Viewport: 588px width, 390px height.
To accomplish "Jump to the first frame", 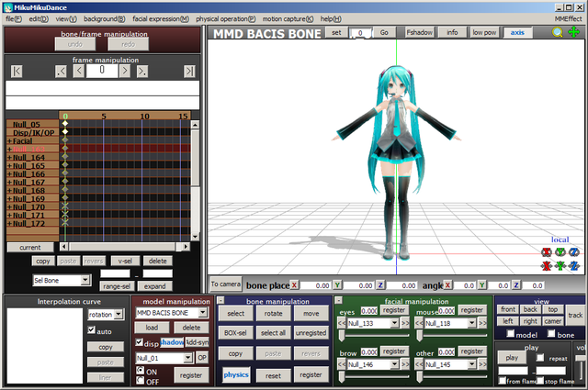I will pyautogui.click(x=17, y=72).
